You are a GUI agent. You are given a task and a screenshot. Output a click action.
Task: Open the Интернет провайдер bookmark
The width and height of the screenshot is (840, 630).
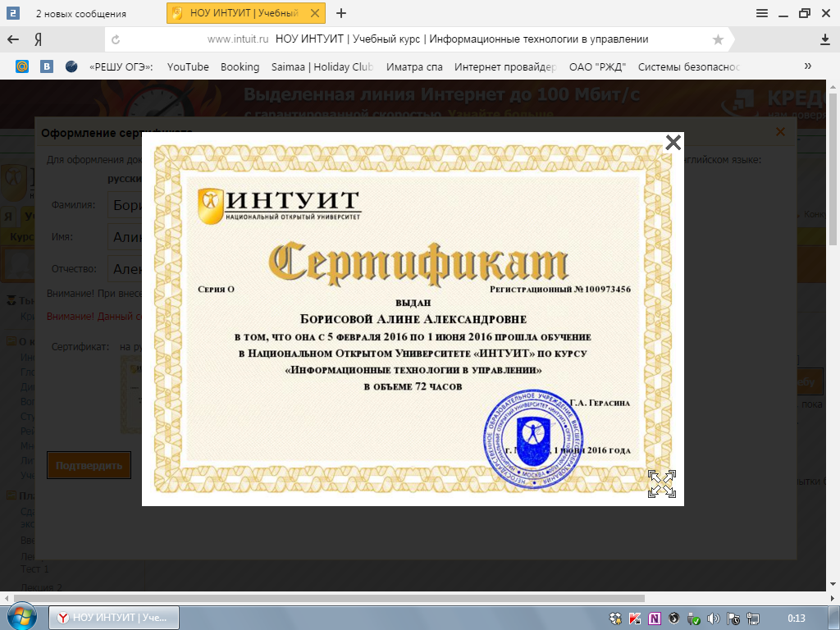505,67
